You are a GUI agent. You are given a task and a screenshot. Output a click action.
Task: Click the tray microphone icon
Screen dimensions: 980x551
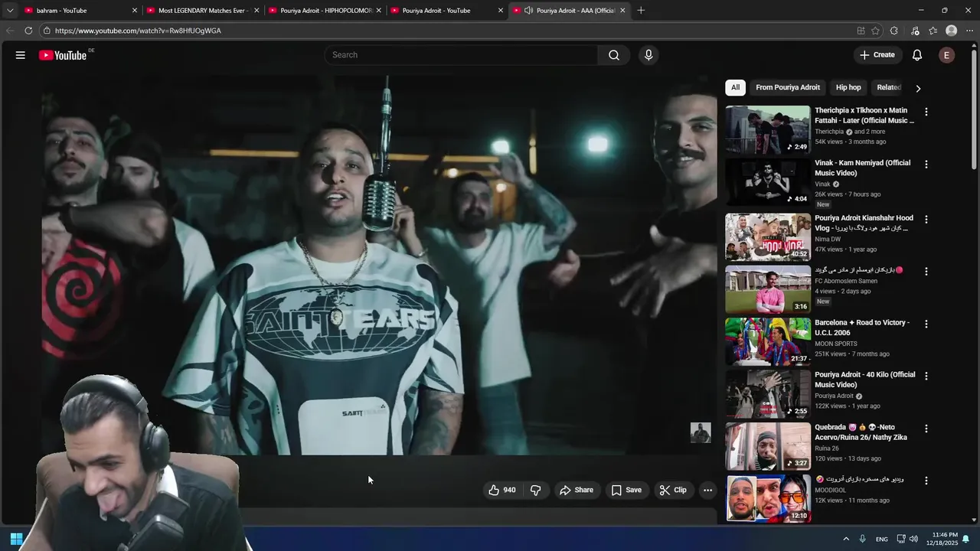coord(863,539)
